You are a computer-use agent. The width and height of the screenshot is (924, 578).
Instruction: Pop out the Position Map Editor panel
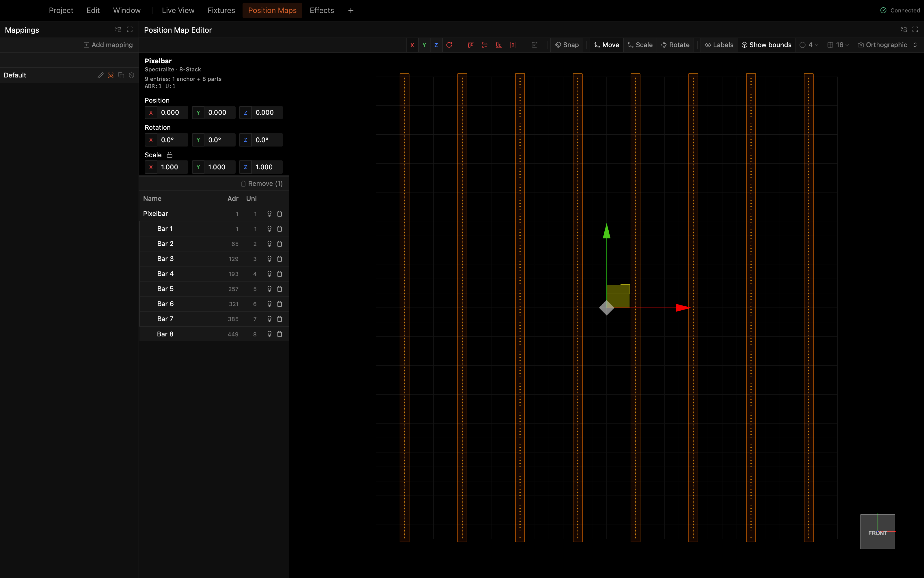pos(904,29)
